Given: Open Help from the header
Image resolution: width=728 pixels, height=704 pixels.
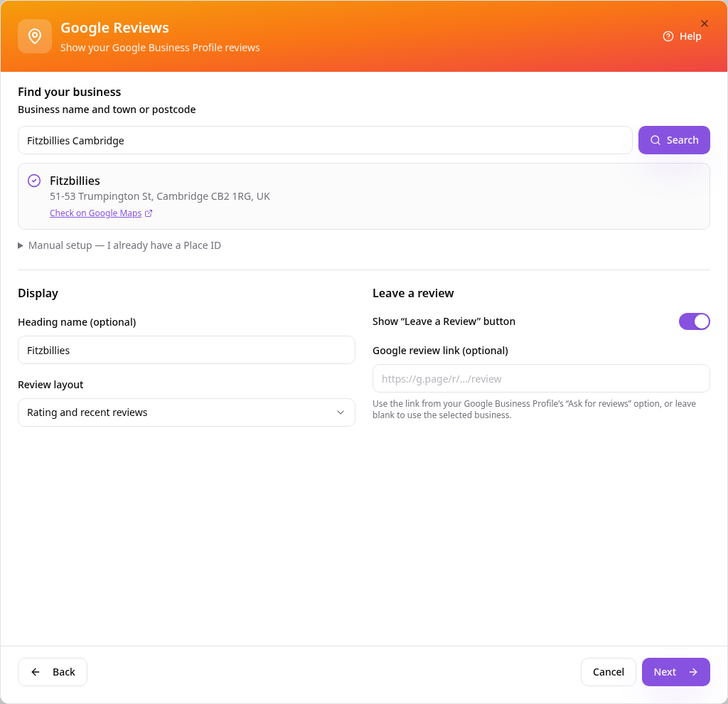Looking at the screenshot, I should click(682, 36).
